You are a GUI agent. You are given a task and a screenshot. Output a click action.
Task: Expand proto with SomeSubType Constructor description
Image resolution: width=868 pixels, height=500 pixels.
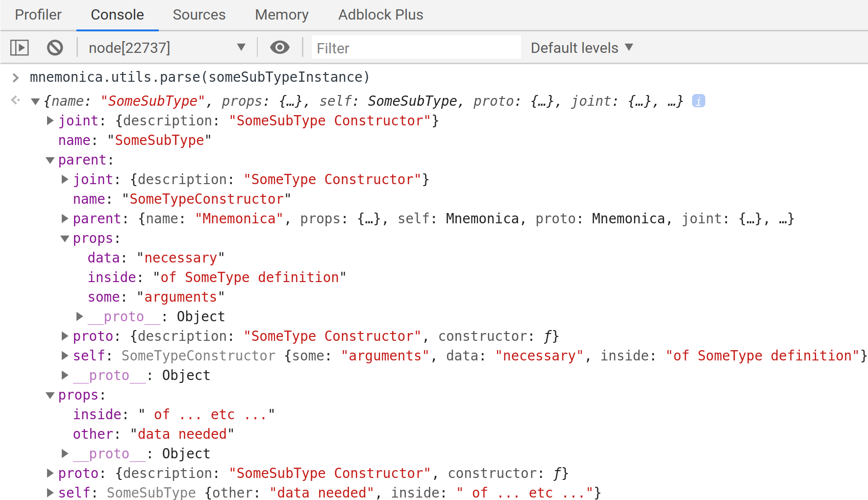[x=50, y=473]
